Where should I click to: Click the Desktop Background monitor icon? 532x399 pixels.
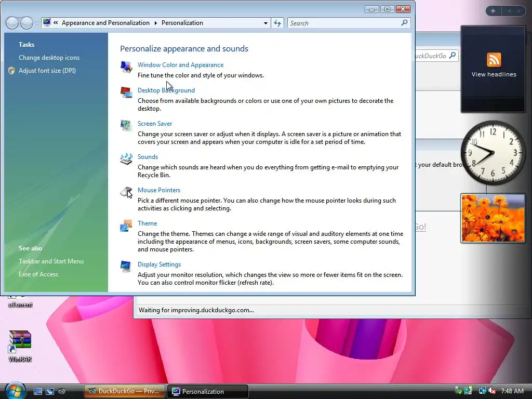pyautogui.click(x=126, y=92)
